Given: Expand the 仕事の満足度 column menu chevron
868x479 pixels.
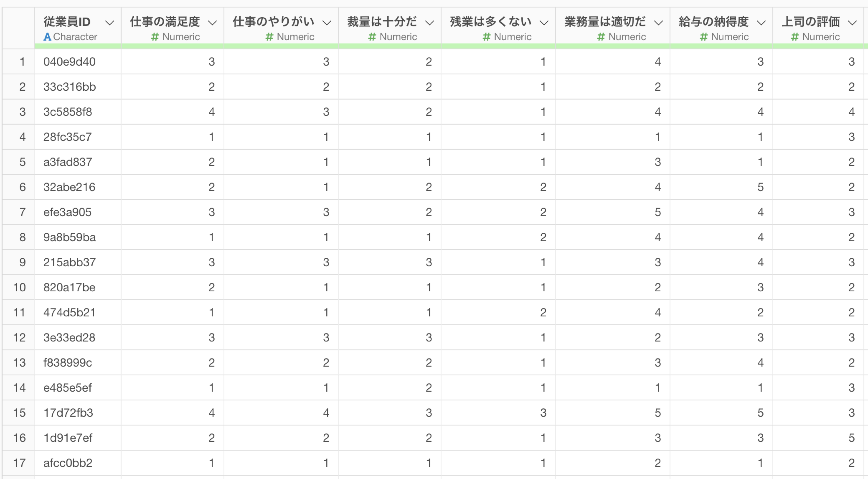Looking at the screenshot, I should (x=212, y=23).
